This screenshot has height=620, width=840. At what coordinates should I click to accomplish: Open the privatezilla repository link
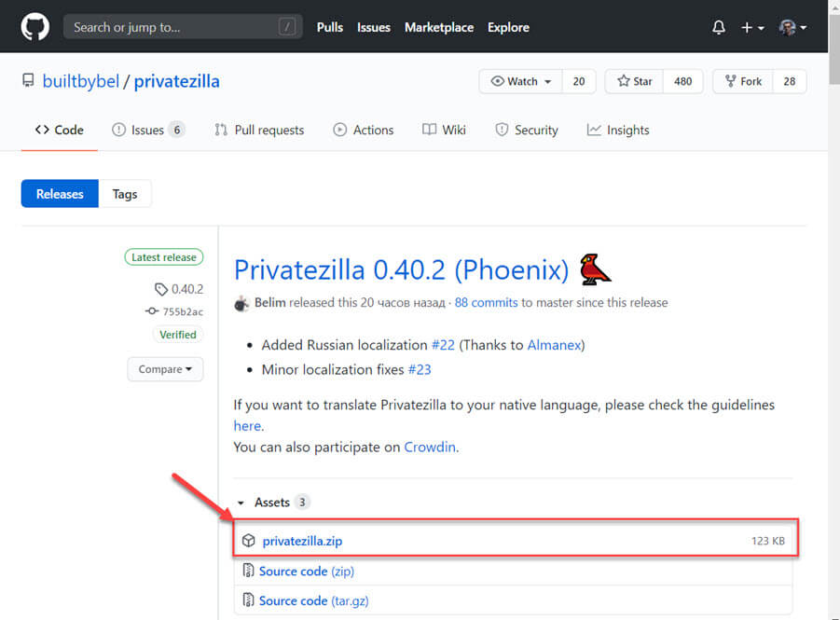point(176,81)
